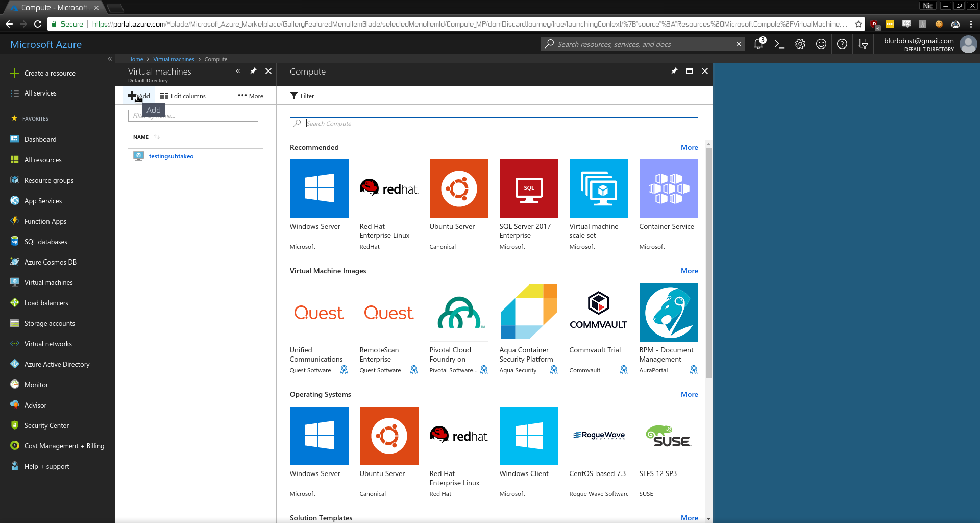Click Edit columns
This screenshot has width=980, height=523.
click(x=183, y=96)
